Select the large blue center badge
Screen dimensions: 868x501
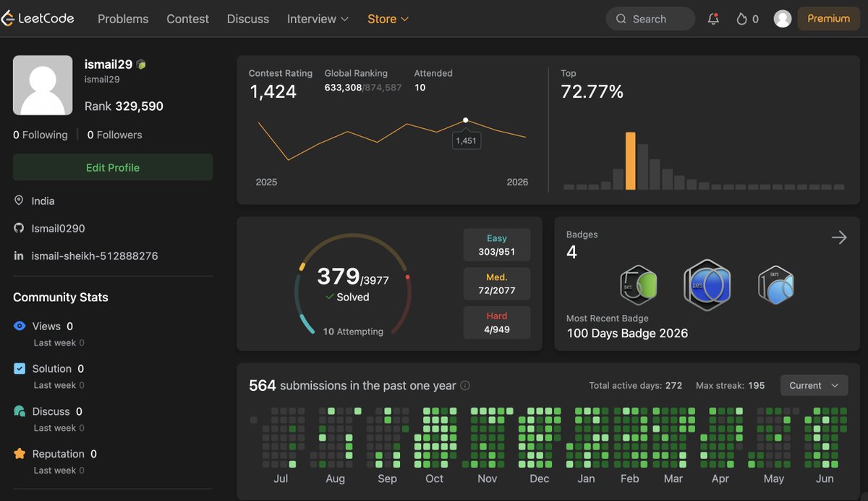point(707,285)
